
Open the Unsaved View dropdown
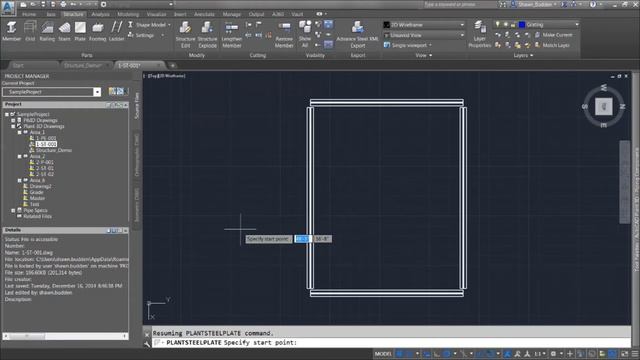(424, 35)
